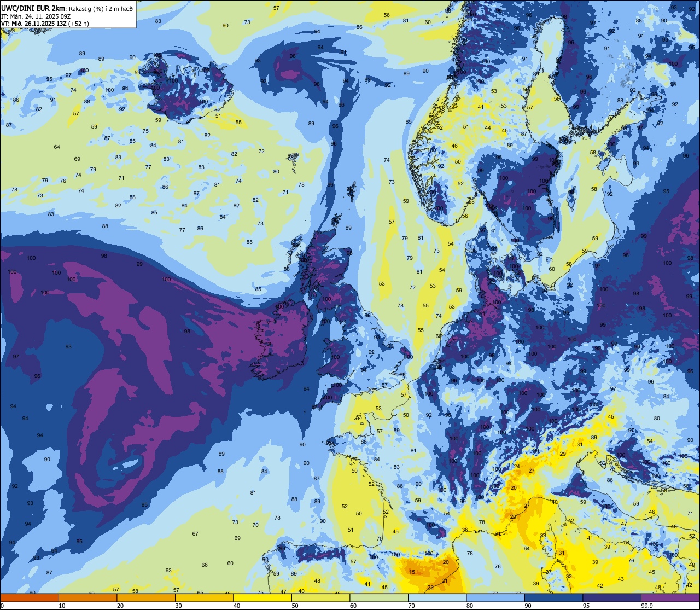700x610 pixels.
Task: Click the humidity value "36" on the map
Action: [x=465, y=530]
